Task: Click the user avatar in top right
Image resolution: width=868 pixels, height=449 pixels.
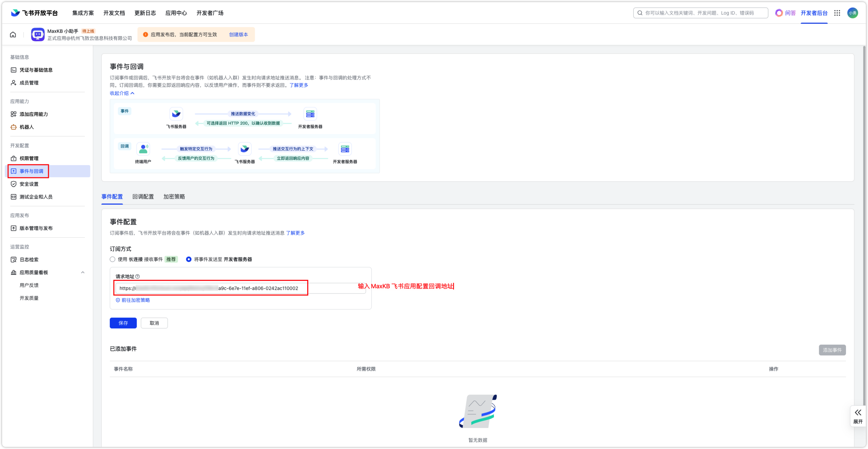Action: (x=852, y=13)
